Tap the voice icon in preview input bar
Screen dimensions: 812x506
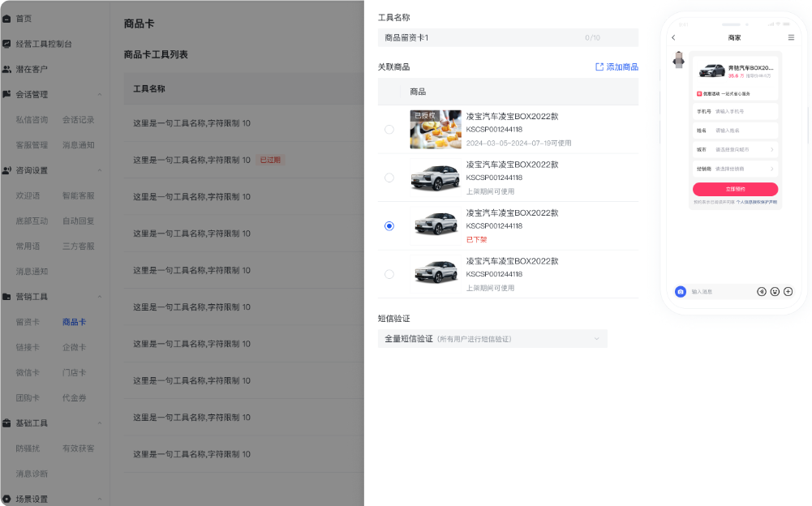tap(761, 292)
